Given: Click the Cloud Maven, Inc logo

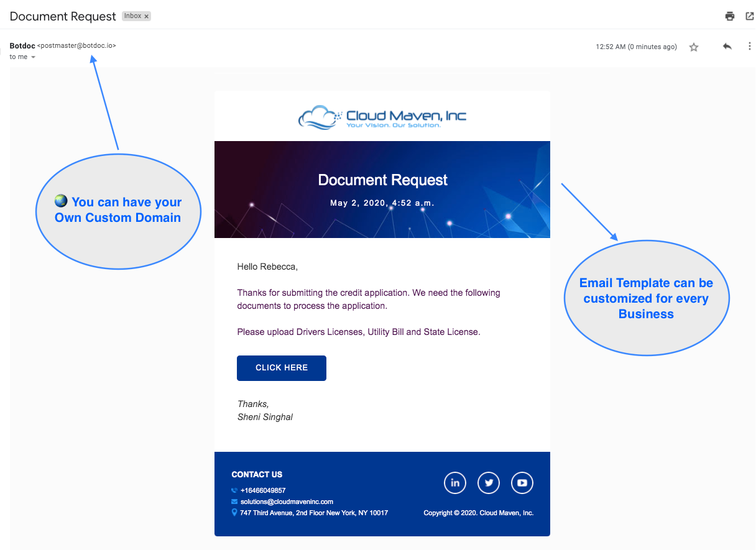Looking at the screenshot, I should pos(382,116).
